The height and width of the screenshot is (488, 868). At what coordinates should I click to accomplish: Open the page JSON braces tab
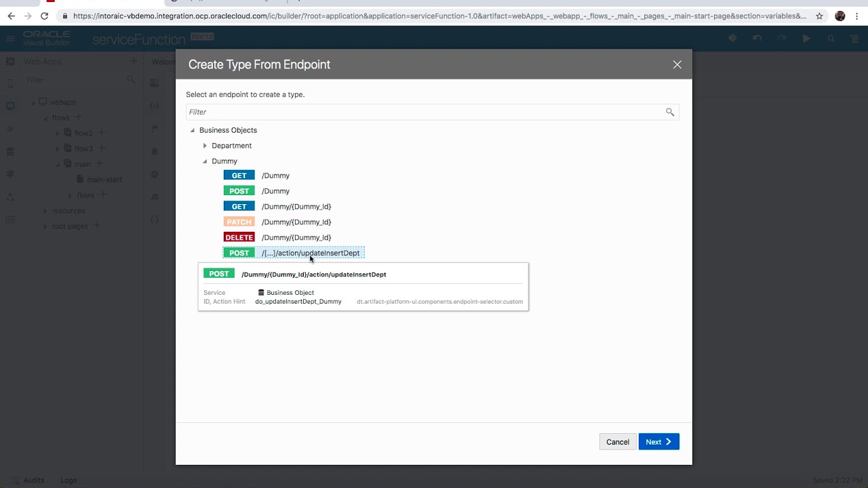(155, 220)
